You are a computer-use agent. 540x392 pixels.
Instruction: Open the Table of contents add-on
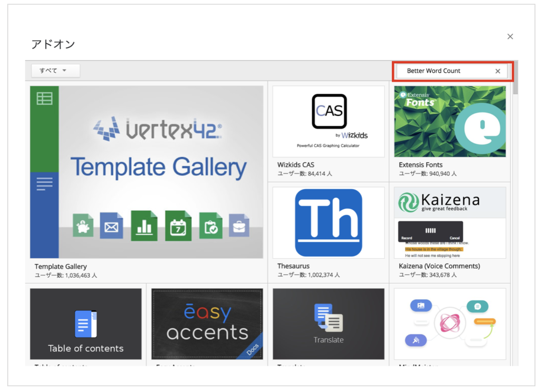86,324
